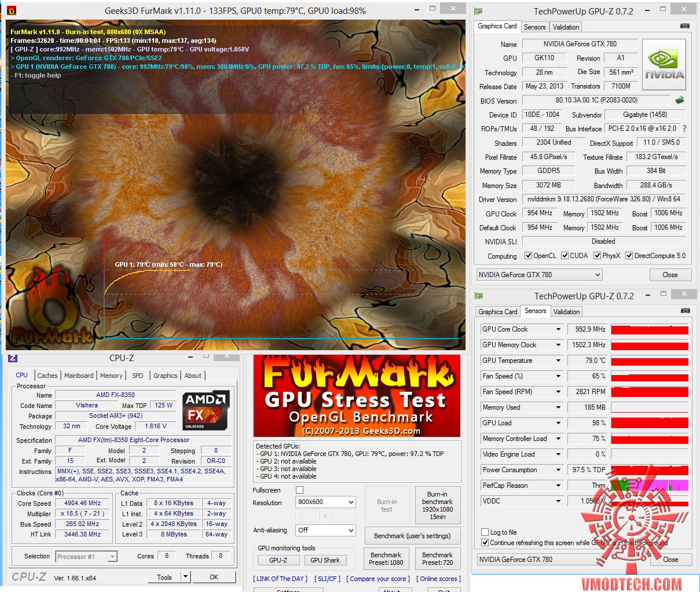
Task: Expand the GPU Core Clock sensor dropdown arrow
Action: [x=558, y=329]
